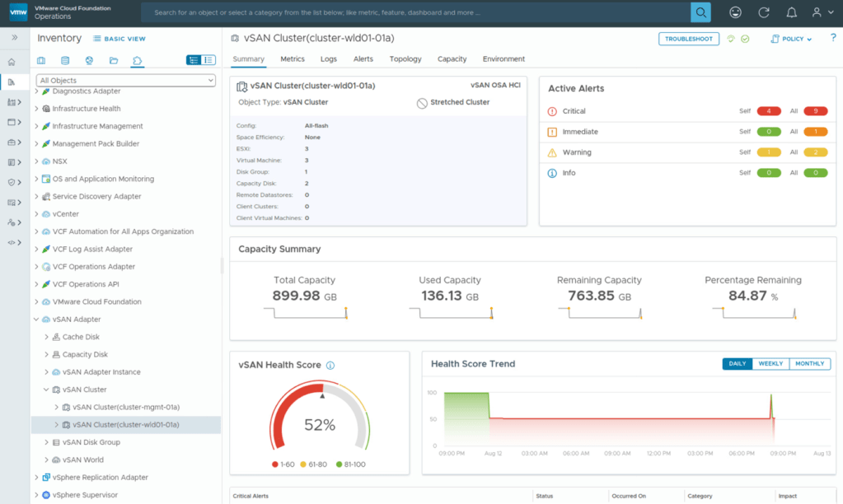Click the Troubleshoot button
Screen dimensions: 843x504
point(688,39)
